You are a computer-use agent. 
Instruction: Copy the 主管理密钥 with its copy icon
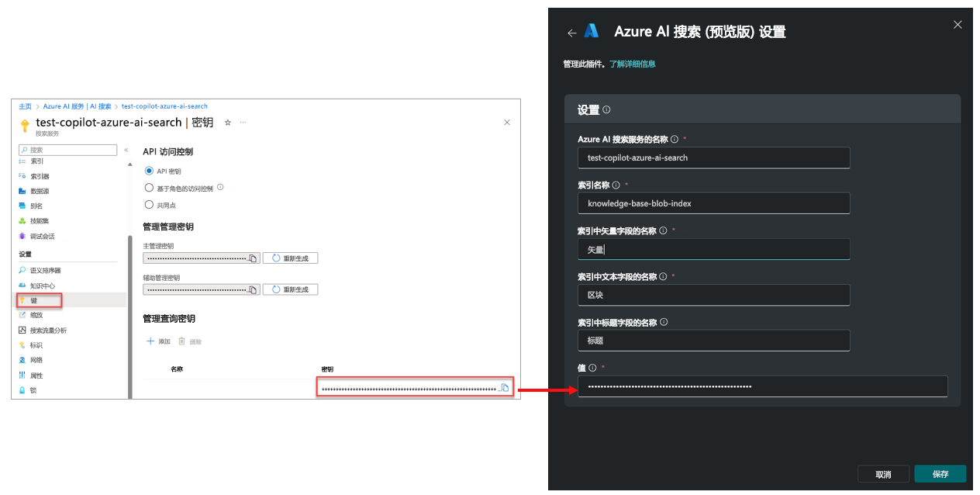(x=254, y=258)
